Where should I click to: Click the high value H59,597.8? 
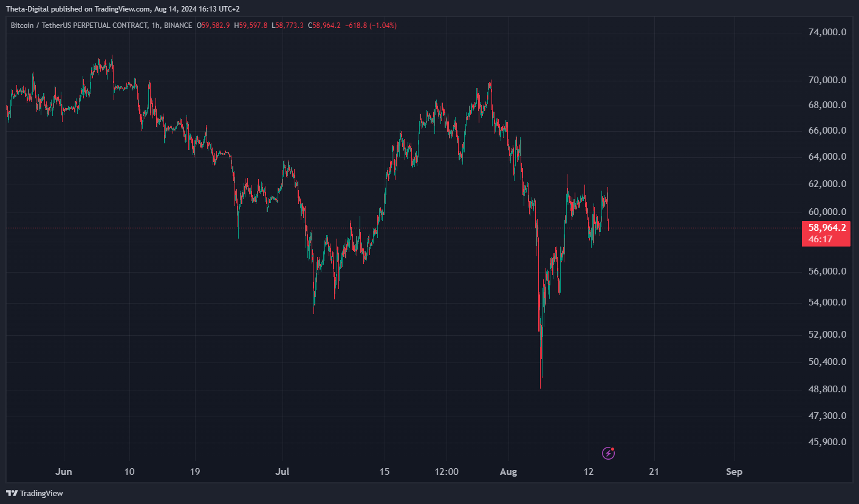pyautogui.click(x=251, y=26)
